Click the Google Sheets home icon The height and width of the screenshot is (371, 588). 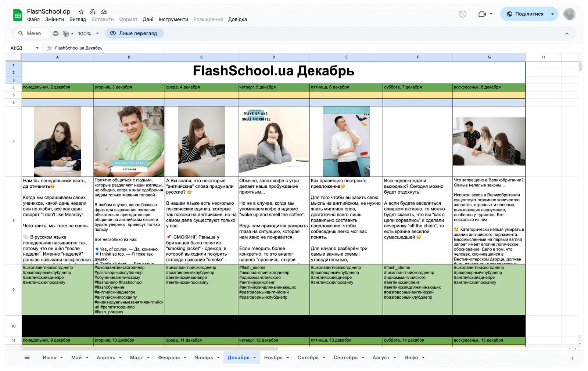point(18,15)
